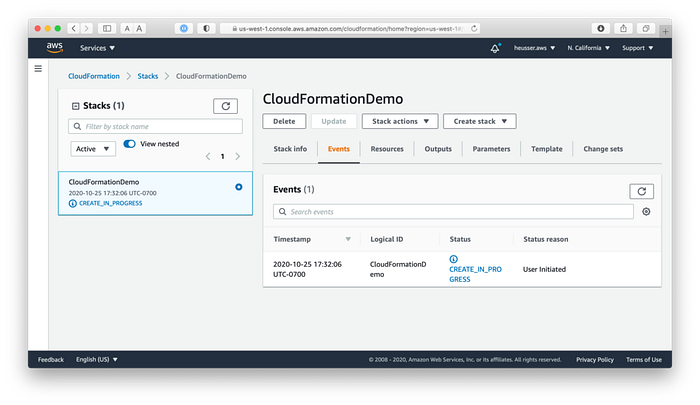Select the CloudFormationDemo stack radio button
The width and height of the screenshot is (700, 405).
coord(239,187)
